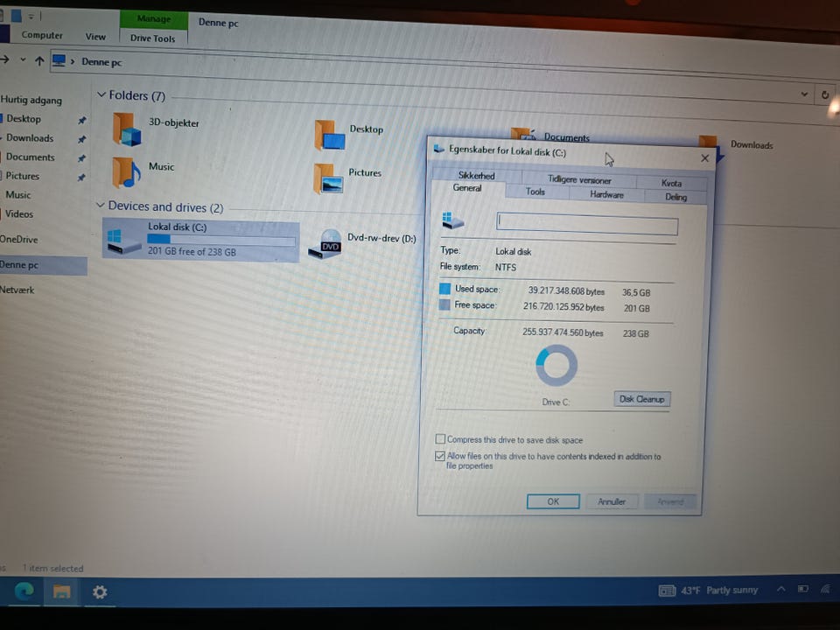Screen dimensions: 840x630
Task: Unpin Desktop from Hurtig adgang
Action: [x=82, y=120]
